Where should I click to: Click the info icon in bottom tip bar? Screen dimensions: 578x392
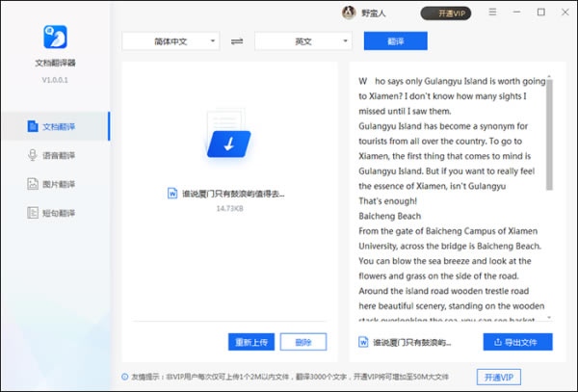[x=124, y=377]
